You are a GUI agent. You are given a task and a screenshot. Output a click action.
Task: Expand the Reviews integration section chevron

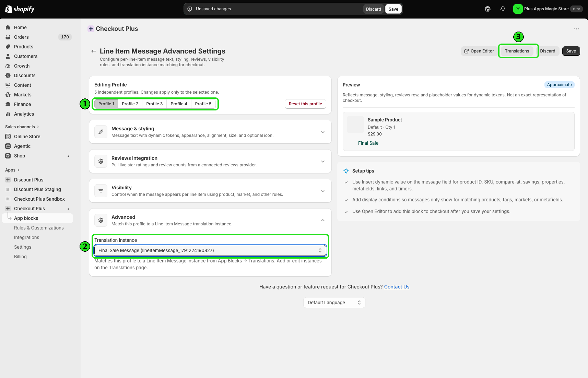323,162
